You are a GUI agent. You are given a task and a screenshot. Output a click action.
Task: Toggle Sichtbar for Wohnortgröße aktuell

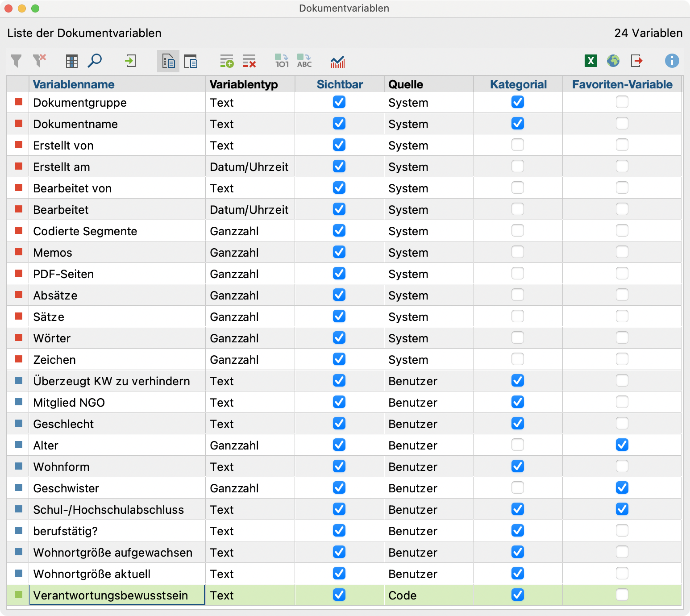339,574
